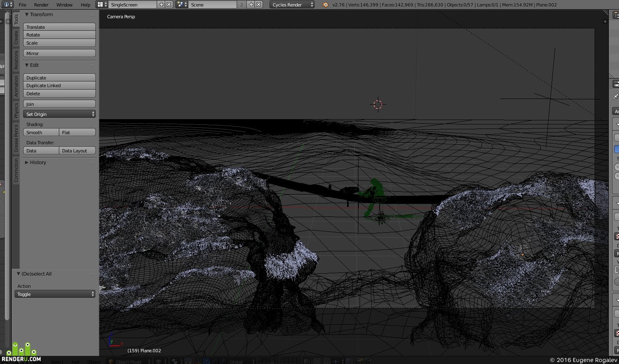
Task: Select Flat shading
Action: (78, 133)
